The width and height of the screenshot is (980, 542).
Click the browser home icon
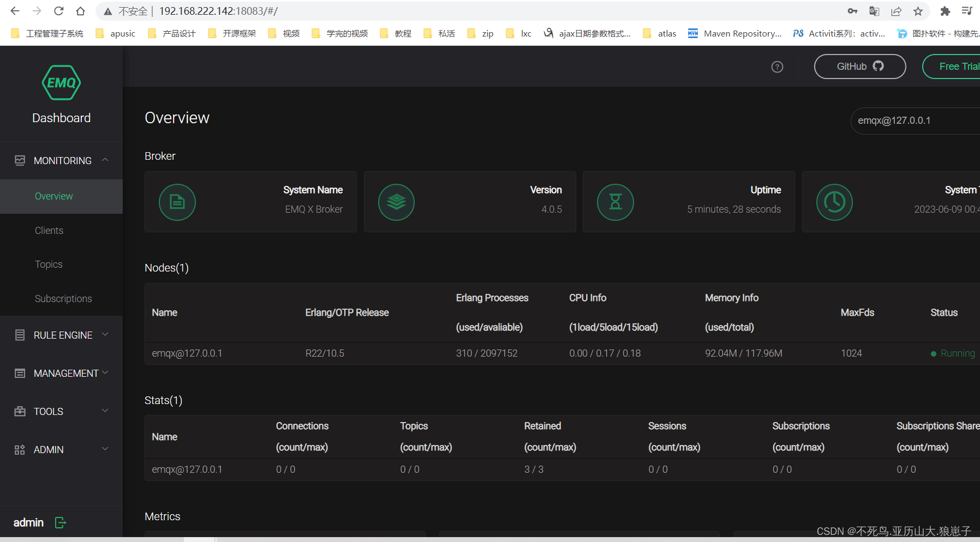(x=80, y=11)
